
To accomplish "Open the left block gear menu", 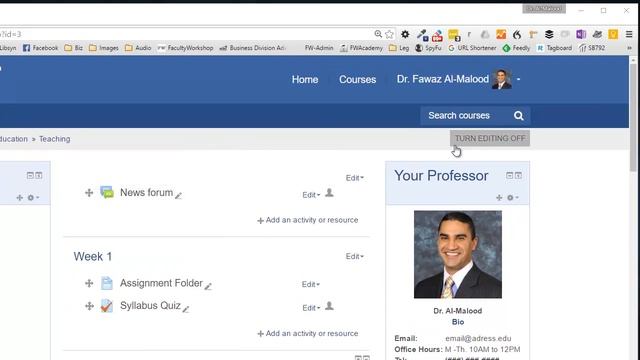I will pos(33,198).
